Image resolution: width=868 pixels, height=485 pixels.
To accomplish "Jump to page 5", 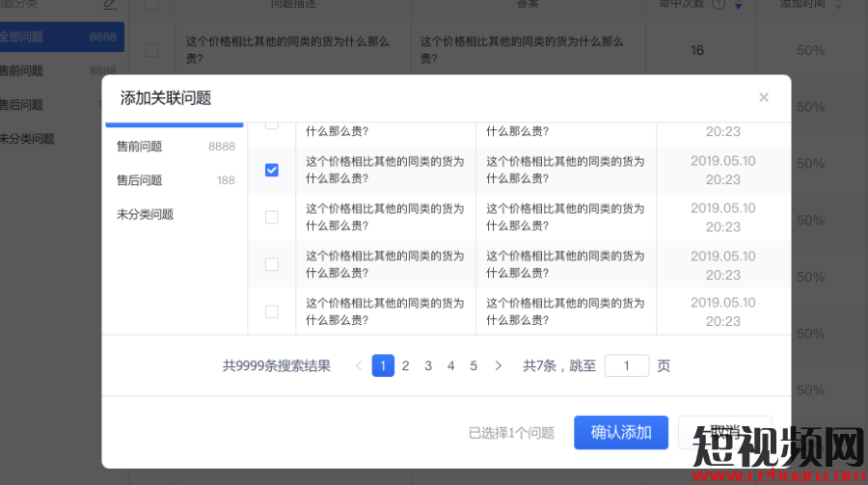I will click(474, 365).
